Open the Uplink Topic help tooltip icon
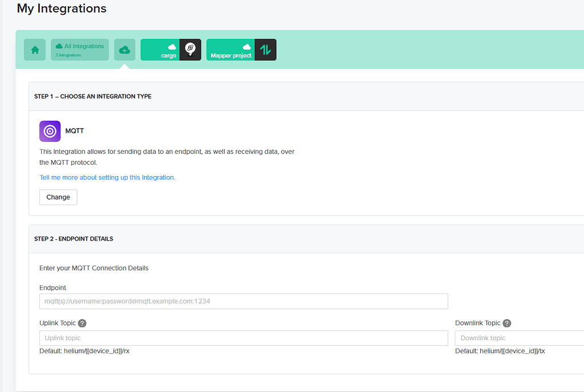The image size is (584, 392). (x=82, y=323)
